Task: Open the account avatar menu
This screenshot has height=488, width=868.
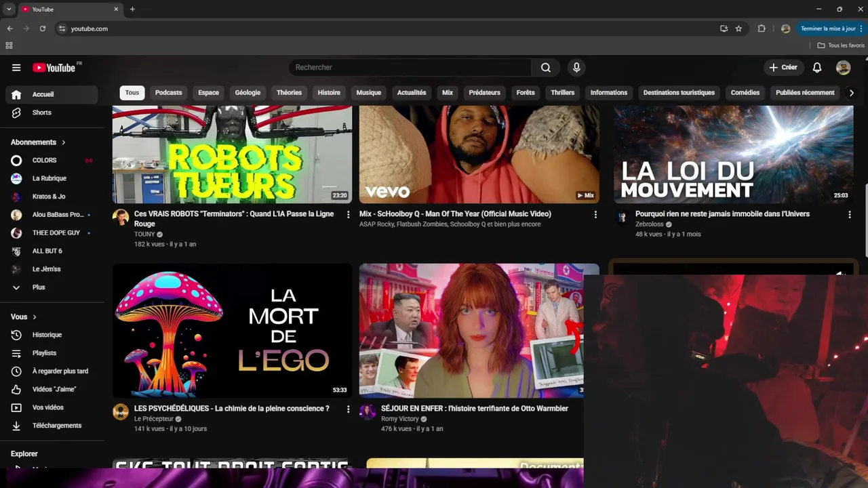Action: [843, 67]
